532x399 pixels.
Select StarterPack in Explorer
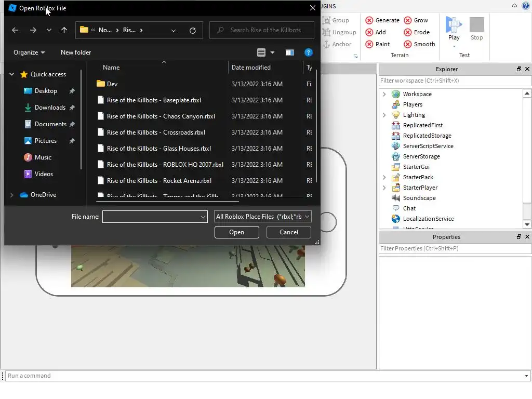coord(418,177)
